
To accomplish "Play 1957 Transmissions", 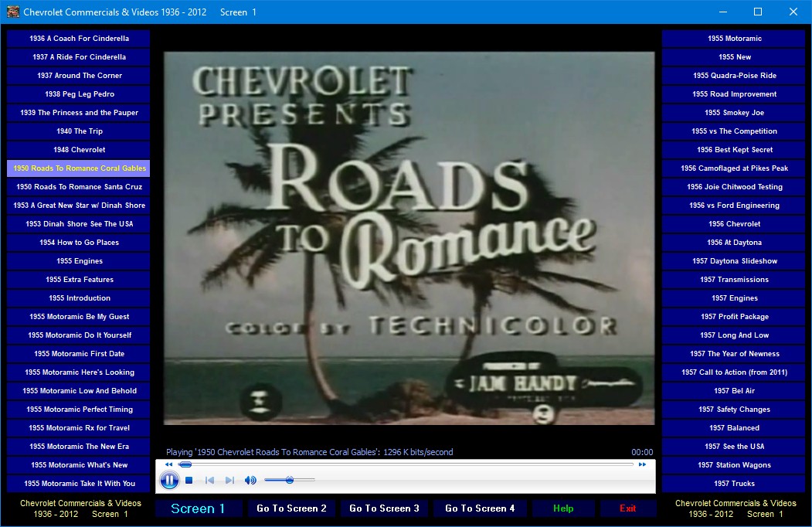I will [734, 280].
